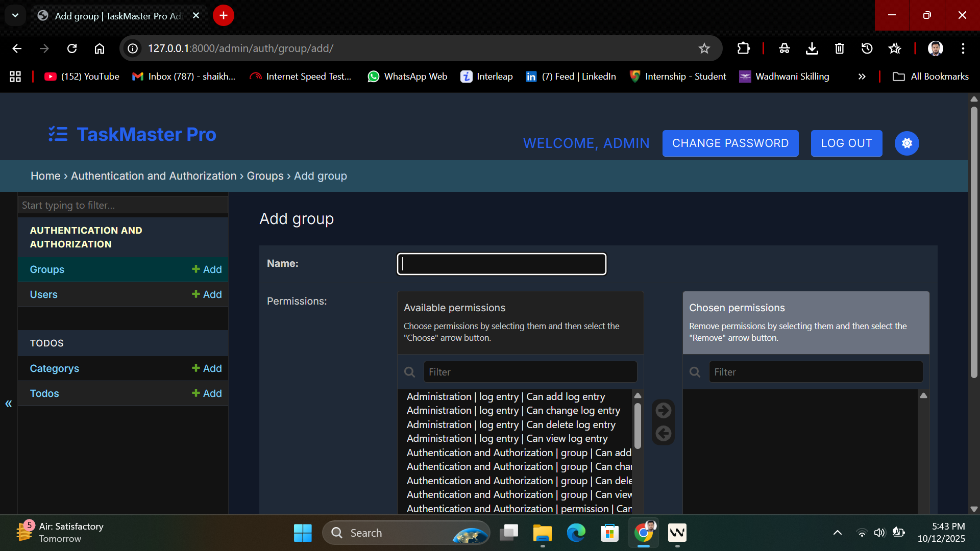Viewport: 980px width, 551px height.
Task: Click the Add link beside Categorys
Action: click(x=207, y=368)
